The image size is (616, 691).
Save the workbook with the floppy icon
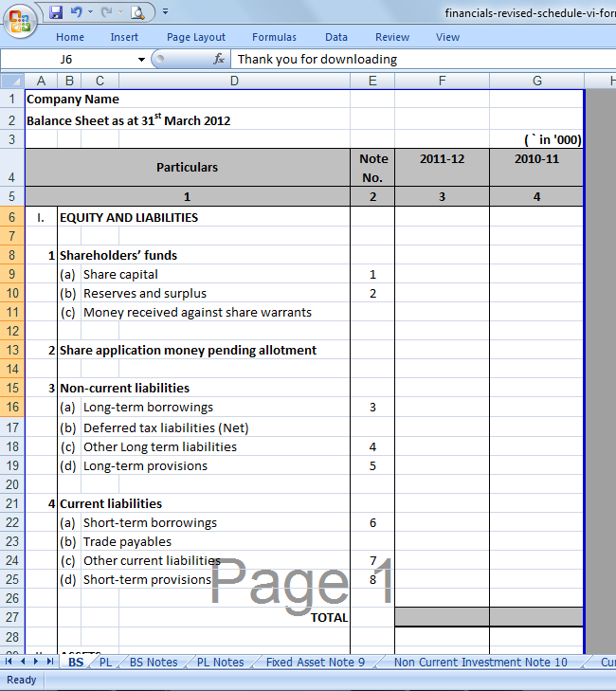pyautogui.click(x=56, y=12)
